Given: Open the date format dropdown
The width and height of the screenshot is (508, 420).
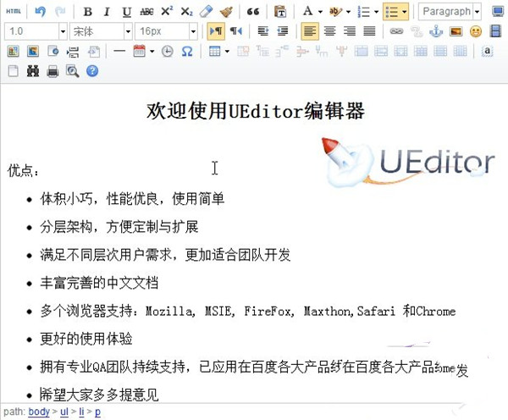Looking at the screenshot, I should (152, 51).
